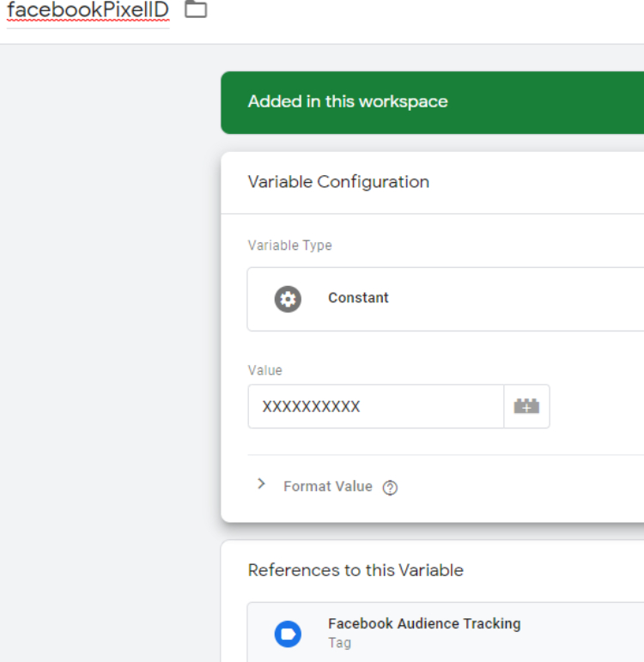Click the blue tag icon for Facebook Audience Tracking
The height and width of the screenshot is (662, 644).
[x=288, y=634]
